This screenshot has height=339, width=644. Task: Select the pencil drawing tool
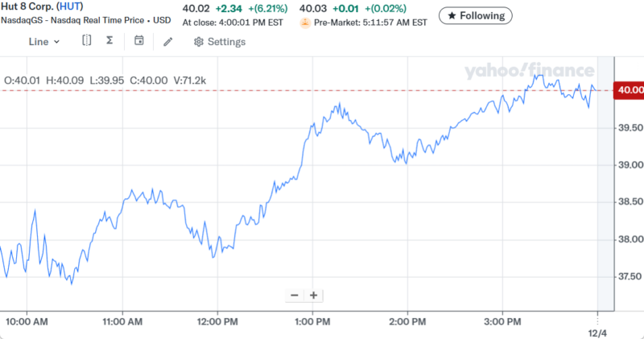167,41
